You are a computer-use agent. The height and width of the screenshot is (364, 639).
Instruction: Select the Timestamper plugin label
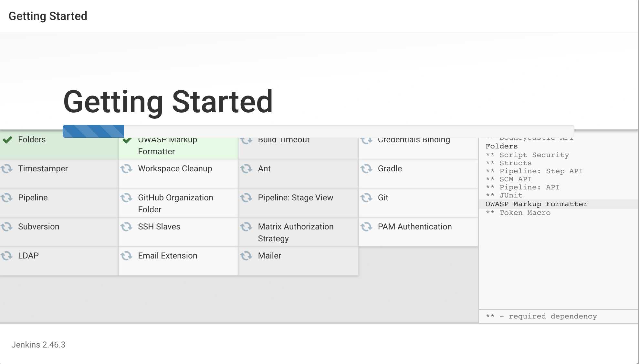(x=43, y=168)
